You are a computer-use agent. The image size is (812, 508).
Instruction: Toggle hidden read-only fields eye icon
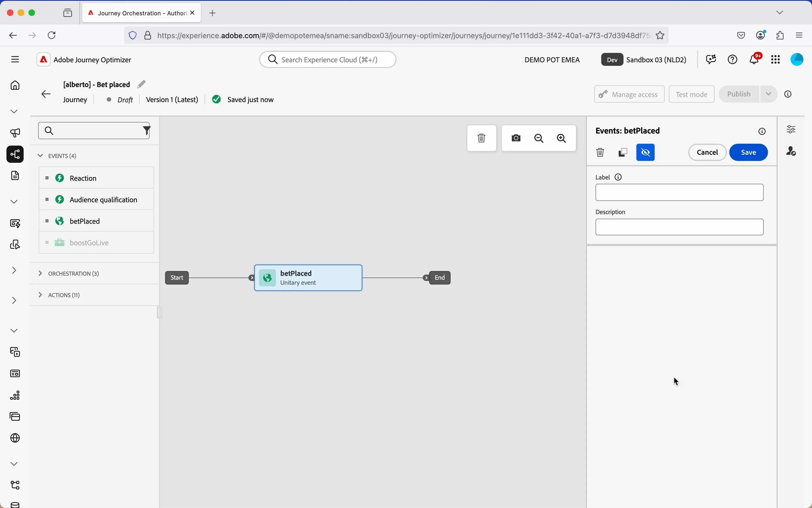tap(646, 153)
